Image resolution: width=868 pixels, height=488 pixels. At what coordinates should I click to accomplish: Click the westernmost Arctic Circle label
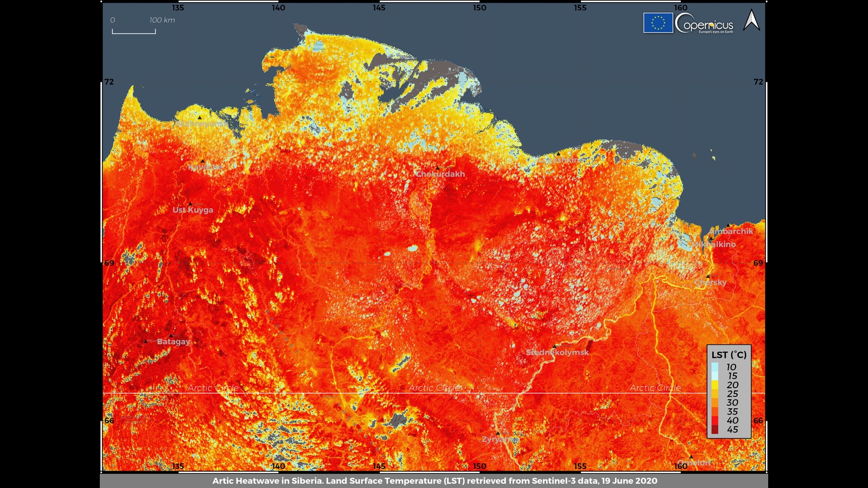coord(213,388)
